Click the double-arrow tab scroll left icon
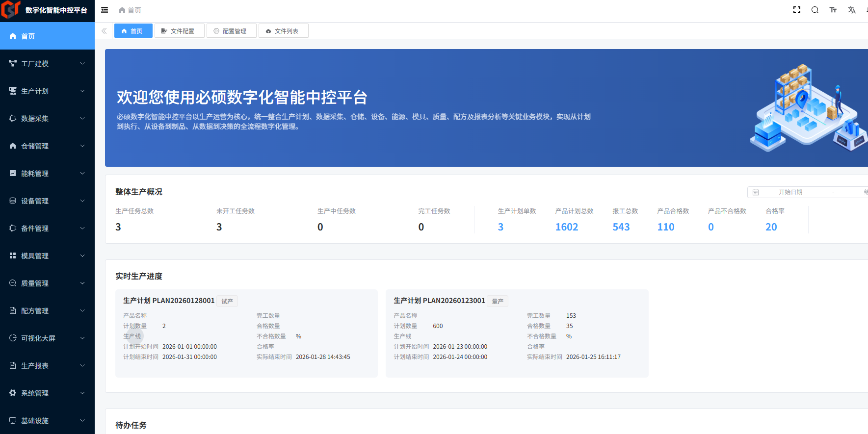Image resolution: width=868 pixels, height=434 pixels. click(104, 31)
